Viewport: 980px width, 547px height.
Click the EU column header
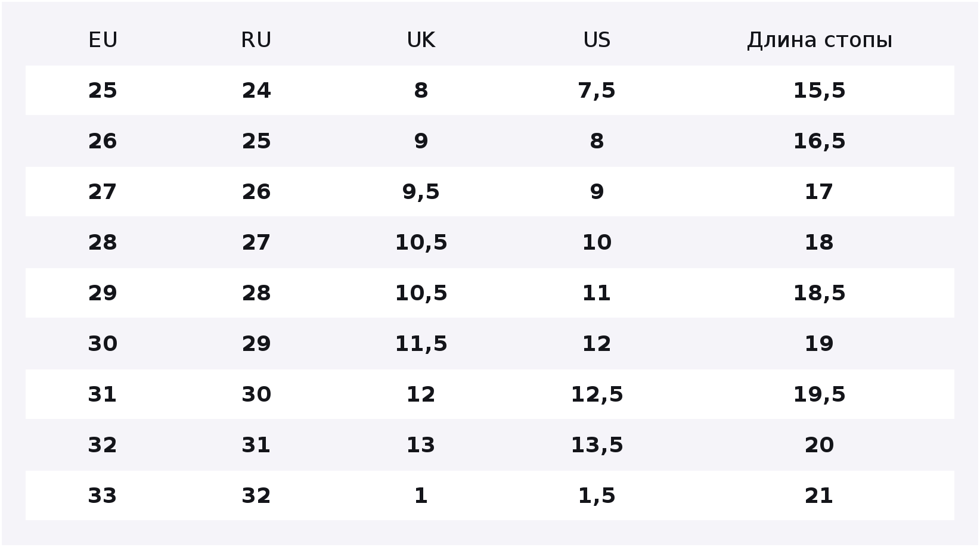[103, 40]
